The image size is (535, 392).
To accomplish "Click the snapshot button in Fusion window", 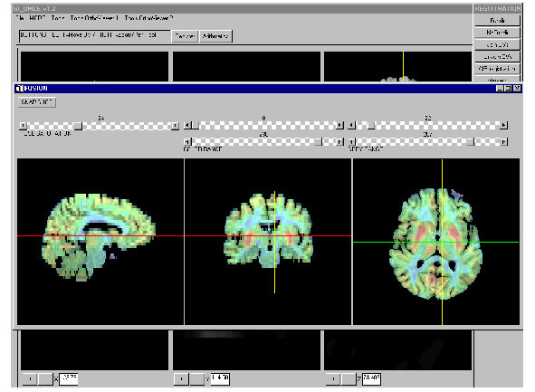I will 37,102.
